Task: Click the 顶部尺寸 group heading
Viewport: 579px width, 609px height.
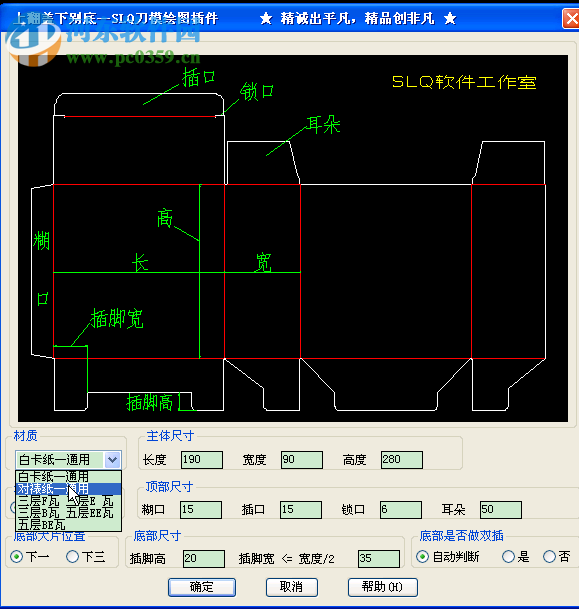Action: coord(169,486)
